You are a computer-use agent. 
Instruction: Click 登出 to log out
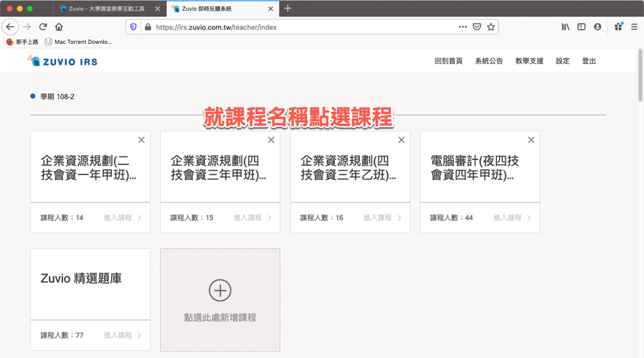589,61
